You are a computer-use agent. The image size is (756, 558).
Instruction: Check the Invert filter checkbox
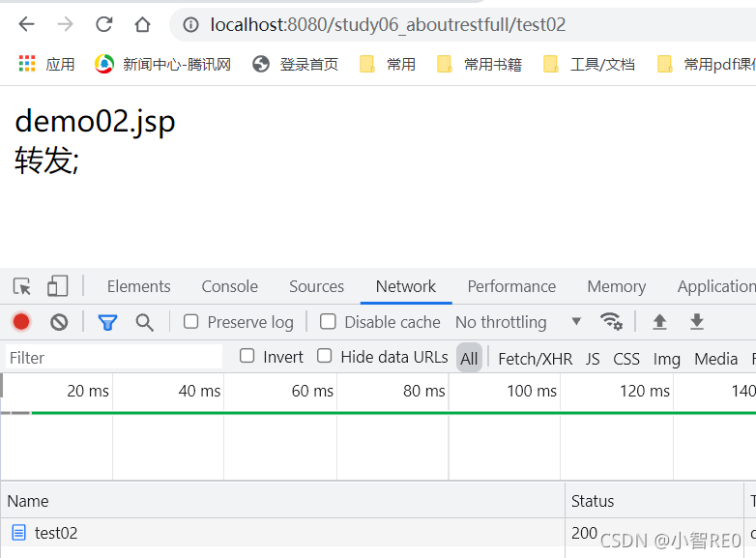click(247, 356)
